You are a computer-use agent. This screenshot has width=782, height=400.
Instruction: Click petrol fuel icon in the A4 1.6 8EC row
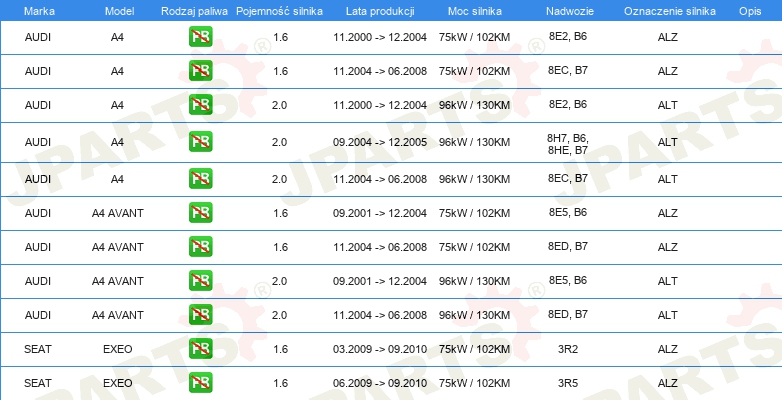[x=200, y=71]
